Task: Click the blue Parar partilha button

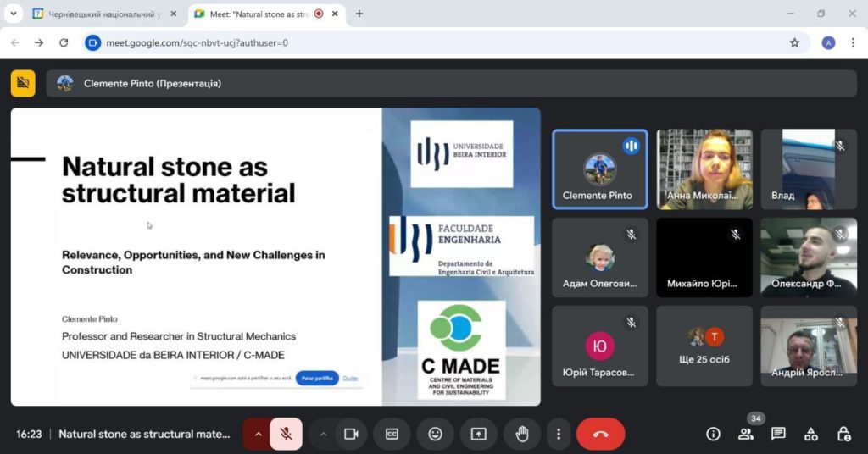Action: tap(317, 379)
